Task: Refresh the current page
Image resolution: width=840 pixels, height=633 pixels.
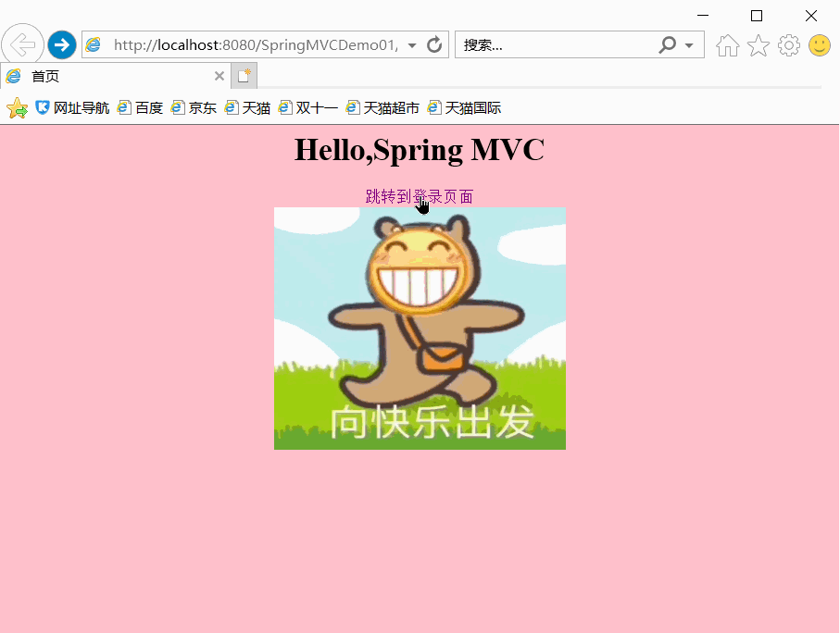Action: pyautogui.click(x=433, y=44)
